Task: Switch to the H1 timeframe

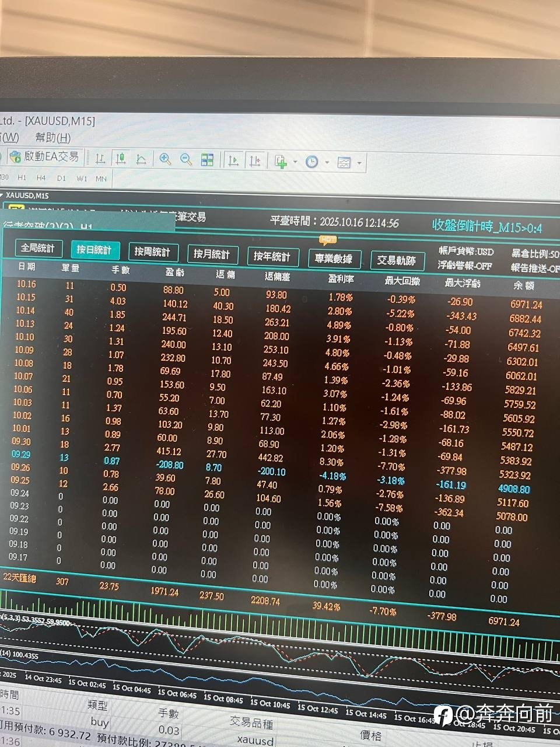Action: (x=22, y=177)
